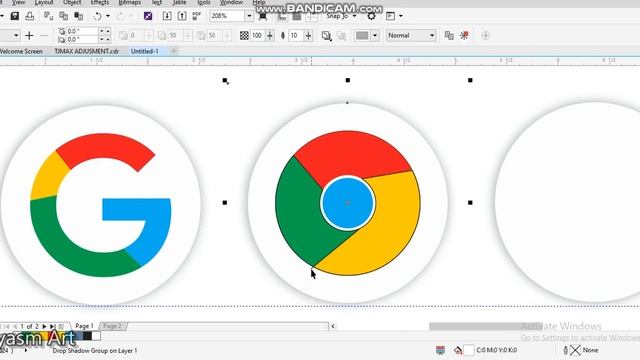Select the blue center circle of Chrome logo
640x360 pixels.
point(347,203)
